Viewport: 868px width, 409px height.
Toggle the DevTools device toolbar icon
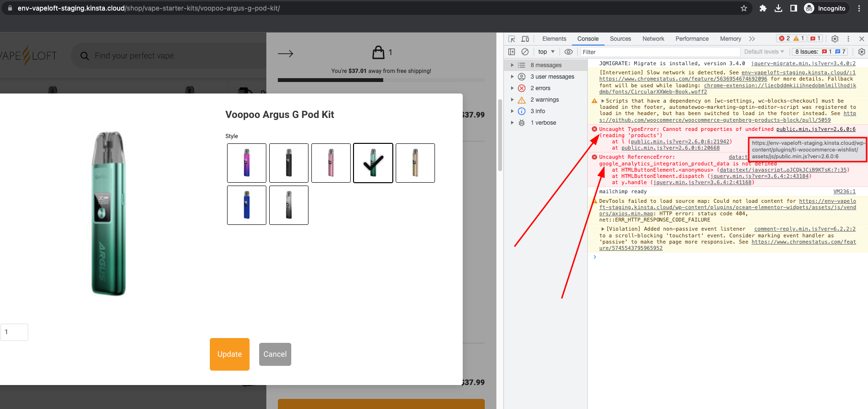click(525, 39)
